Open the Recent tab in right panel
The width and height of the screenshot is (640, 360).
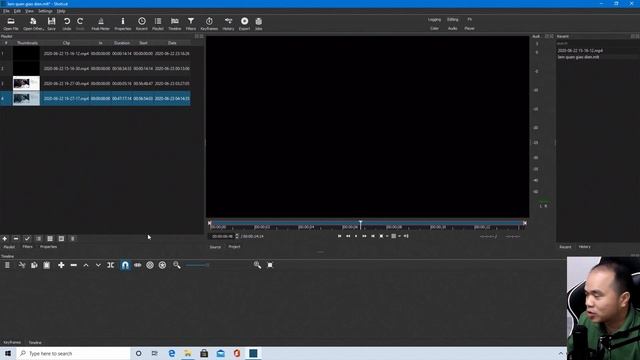click(x=565, y=247)
